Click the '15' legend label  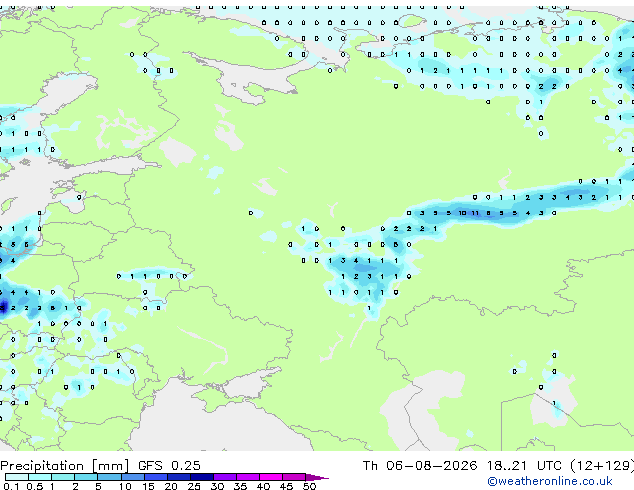tap(148, 486)
